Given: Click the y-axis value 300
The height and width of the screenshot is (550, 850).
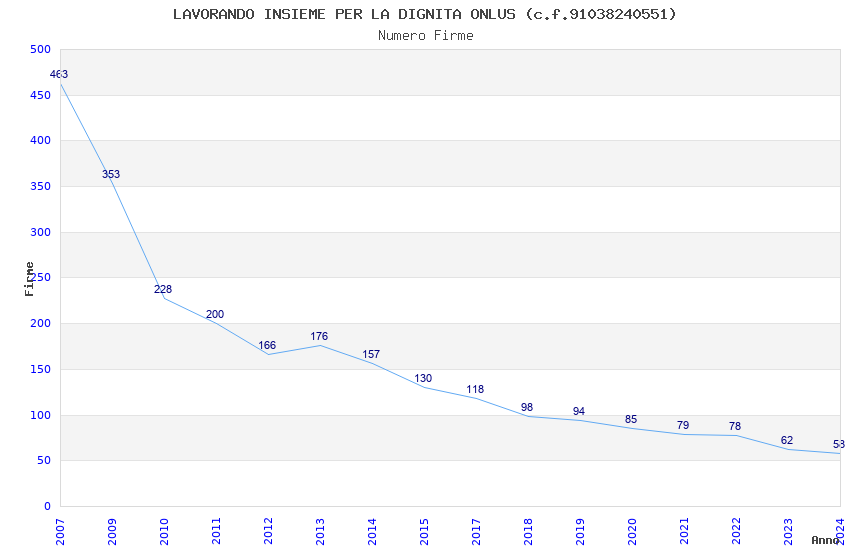Looking at the screenshot, I should 41,232.
